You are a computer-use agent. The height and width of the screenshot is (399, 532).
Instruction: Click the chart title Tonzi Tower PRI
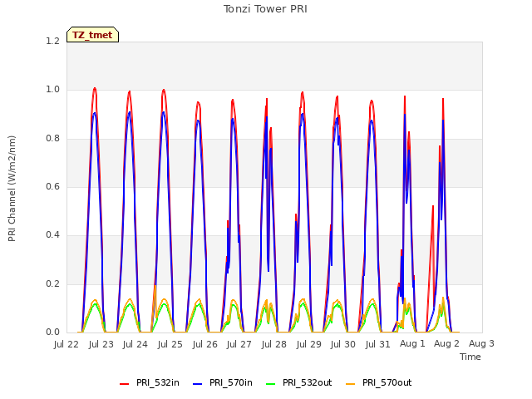pos(265,9)
